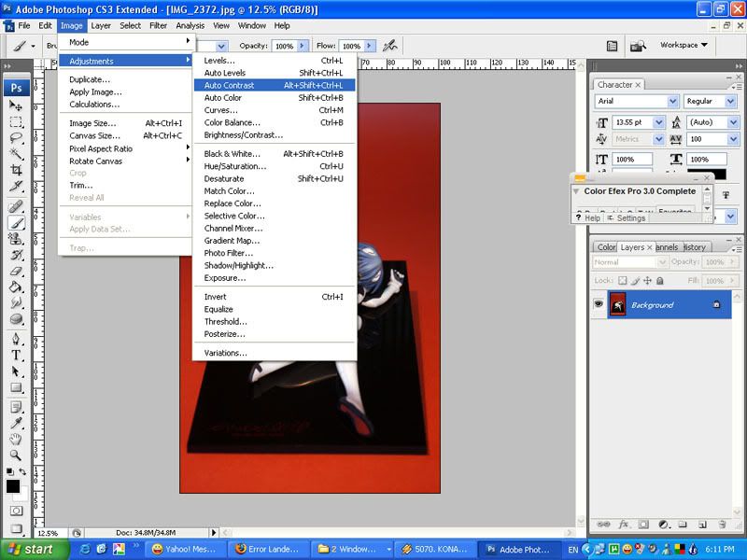
Task: Choose Auto Contrast from Adjustments submenu
Action: point(275,85)
